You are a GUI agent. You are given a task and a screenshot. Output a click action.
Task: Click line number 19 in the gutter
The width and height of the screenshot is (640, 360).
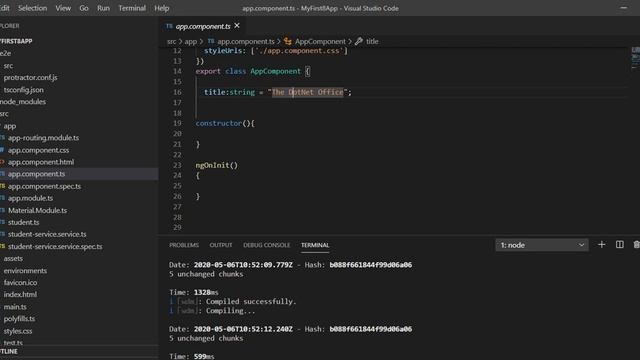pos(177,123)
